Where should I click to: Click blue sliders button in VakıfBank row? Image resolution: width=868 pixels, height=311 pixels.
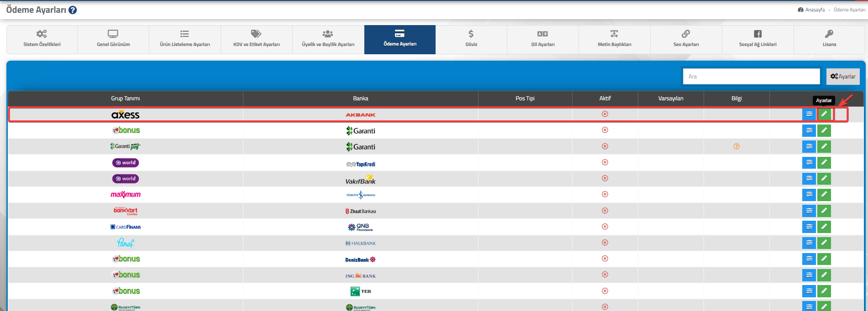click(809, 178)
